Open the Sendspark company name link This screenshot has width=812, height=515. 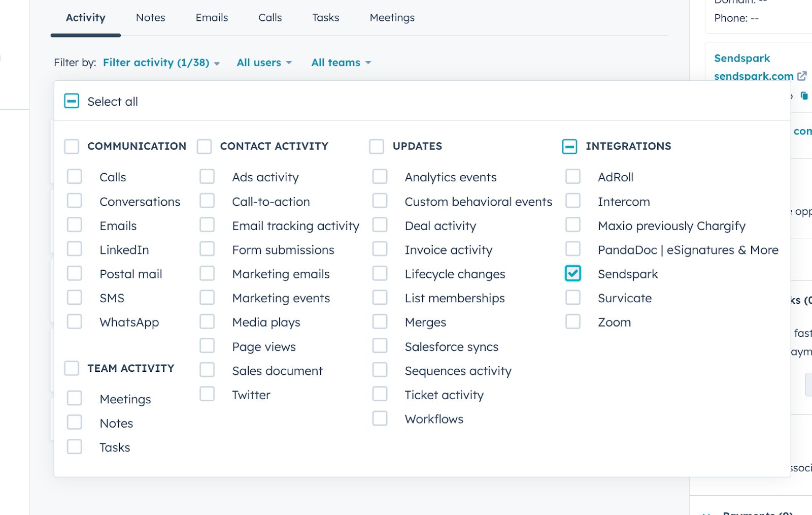(x=742, y=58)
